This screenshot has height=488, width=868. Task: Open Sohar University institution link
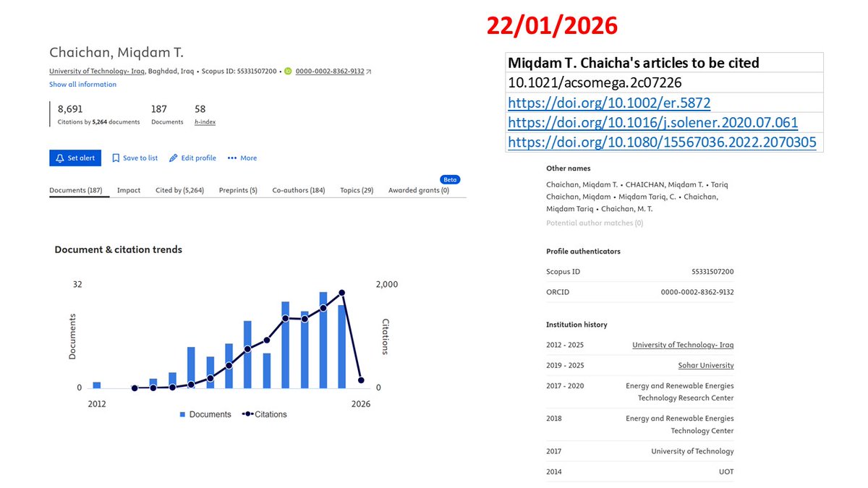706,365
